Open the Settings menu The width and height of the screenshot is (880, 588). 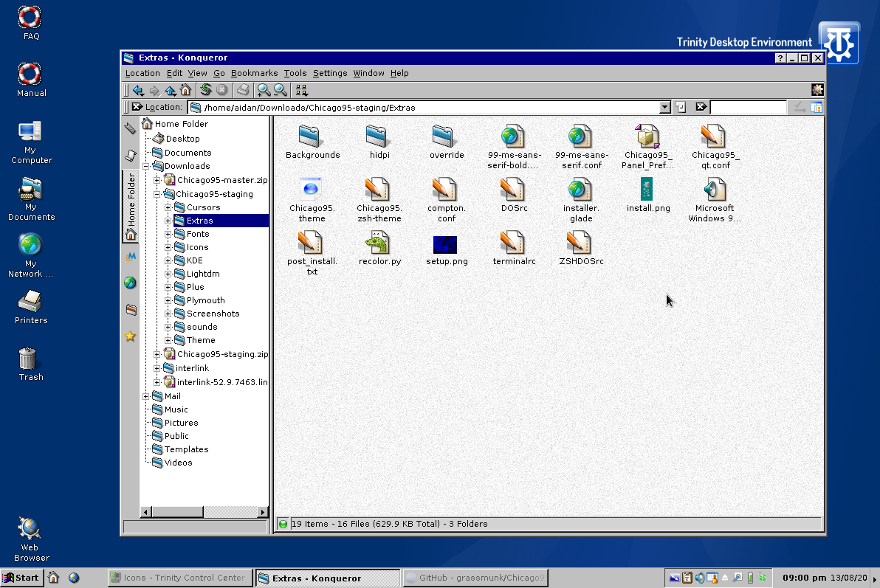click(330, 73)
